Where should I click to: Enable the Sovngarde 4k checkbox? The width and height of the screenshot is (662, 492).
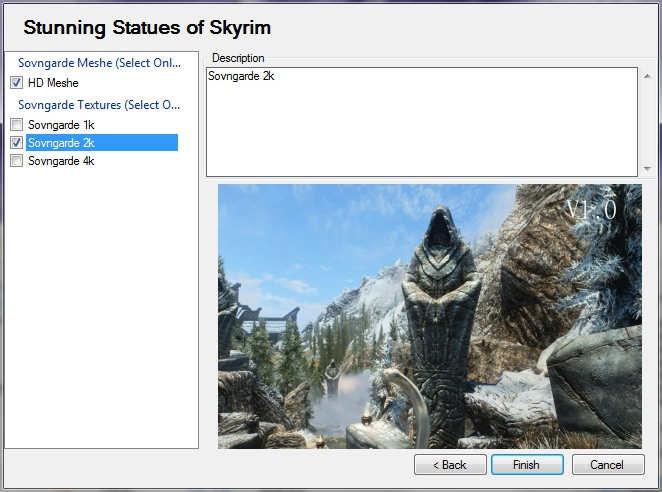(16, 161)
